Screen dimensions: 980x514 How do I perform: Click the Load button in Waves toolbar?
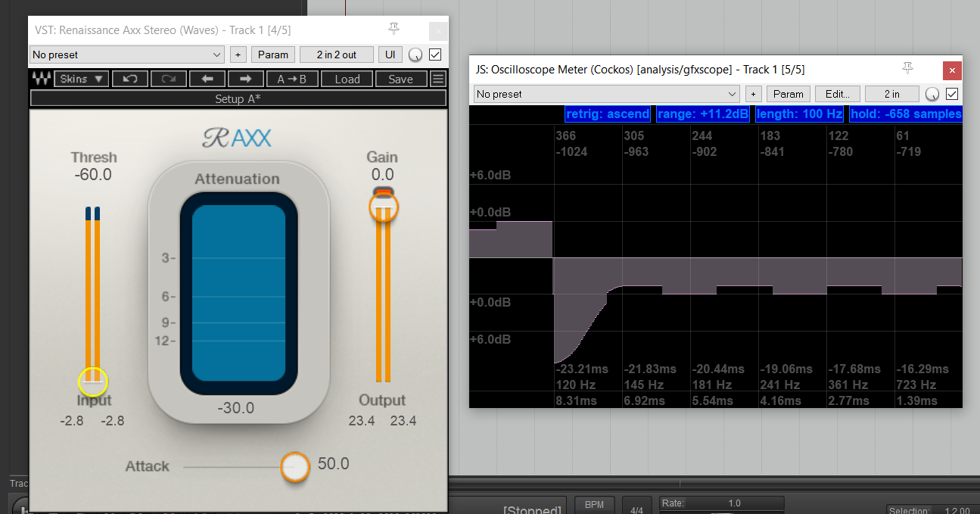tap(347, 79)
